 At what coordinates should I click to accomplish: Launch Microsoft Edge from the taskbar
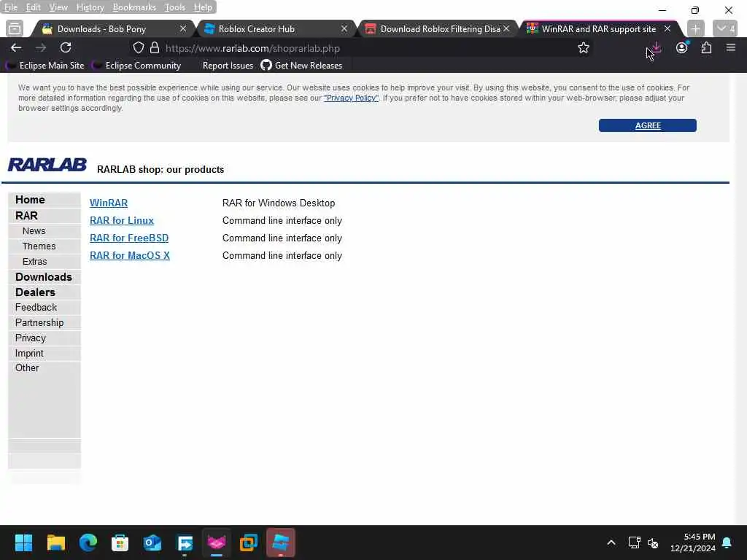click(88, 542)
